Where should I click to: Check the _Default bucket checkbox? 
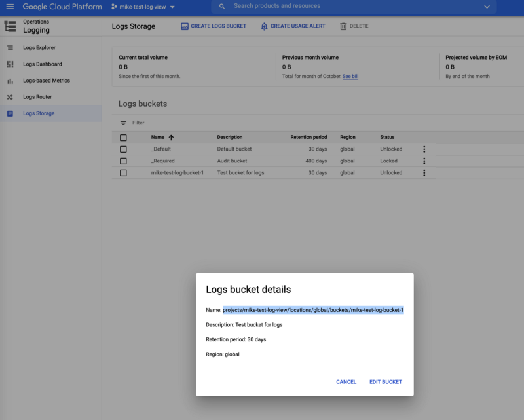[123, 149]
